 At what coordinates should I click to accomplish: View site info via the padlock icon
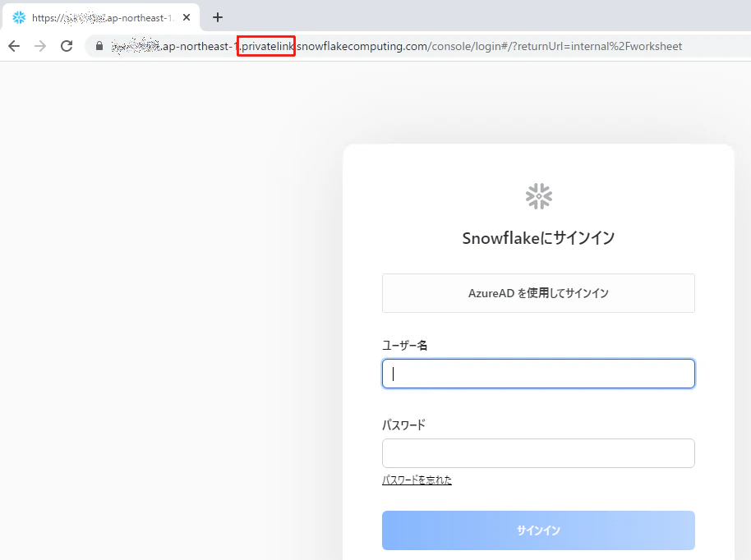click(x=99, y=46)
